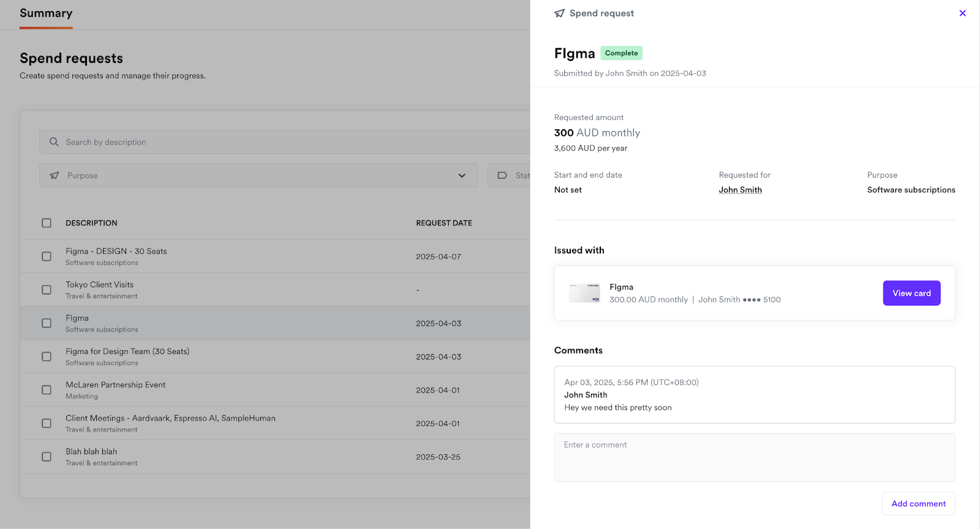Click the paper plane Spend request icon
Image resolution: width=980 pixels, height=529 pixels.
tap(559, 13)
